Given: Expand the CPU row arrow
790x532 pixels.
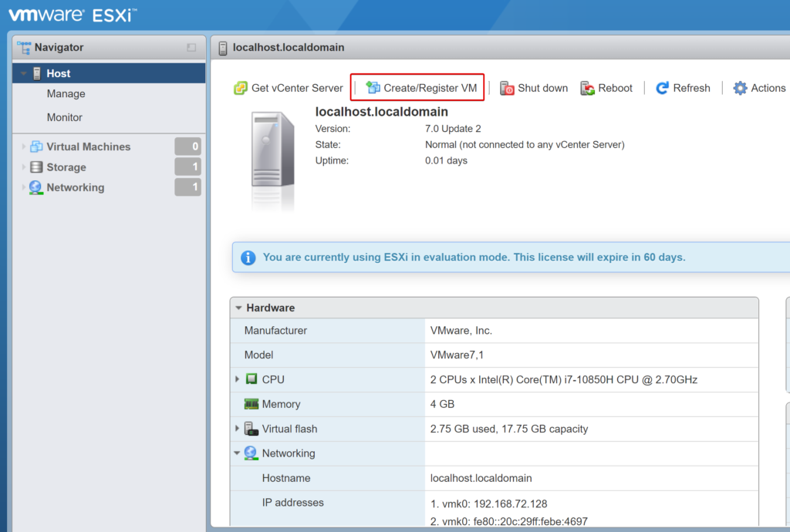Looking at the screenshot, I should tap(237, 379).
